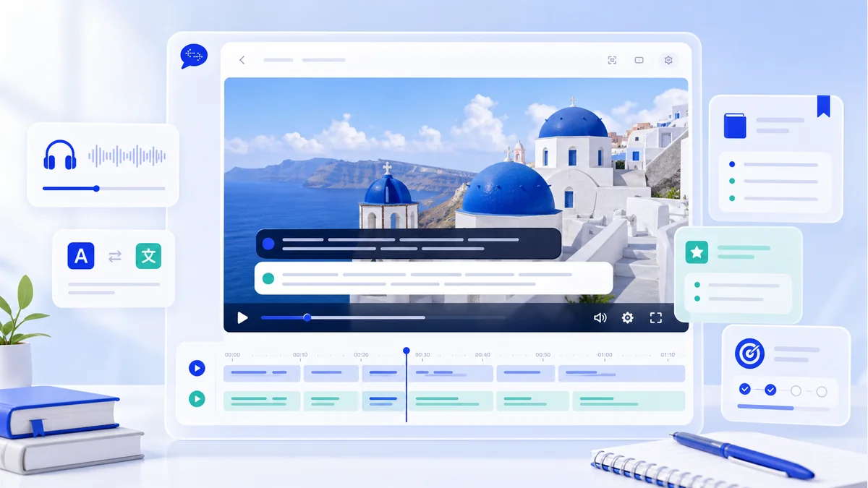
Task: Toggle the second checked progress circle
Action: (x=770, y=390)
